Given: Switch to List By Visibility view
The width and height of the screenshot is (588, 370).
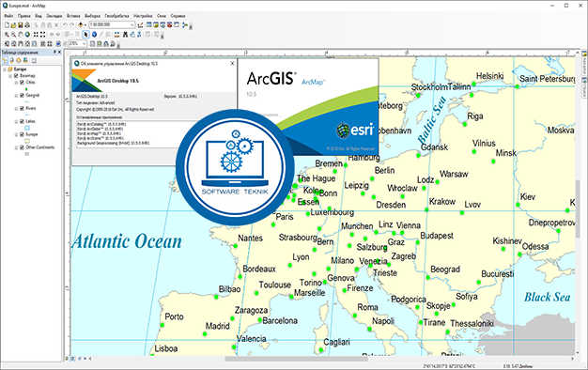Looking at the screenshot, I should point(19,60).
